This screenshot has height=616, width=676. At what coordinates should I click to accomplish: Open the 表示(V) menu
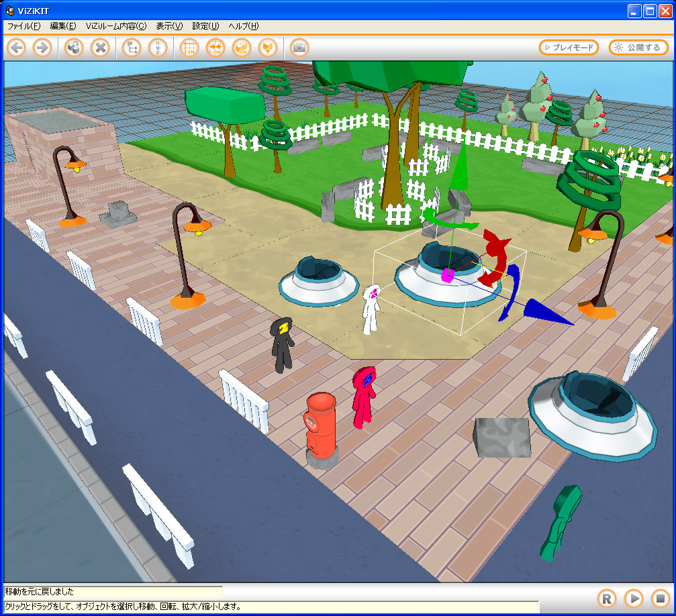[169, 26]
